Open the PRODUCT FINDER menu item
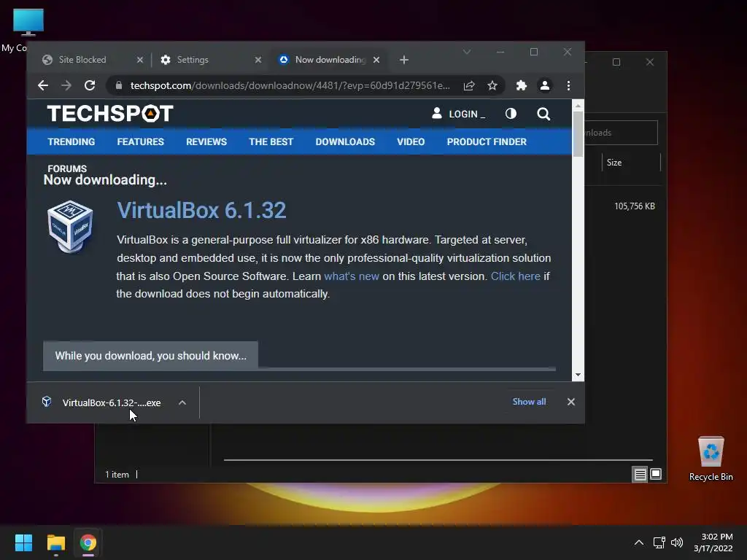The height and width of the screenshot is (560, 747). click(487, 142)
